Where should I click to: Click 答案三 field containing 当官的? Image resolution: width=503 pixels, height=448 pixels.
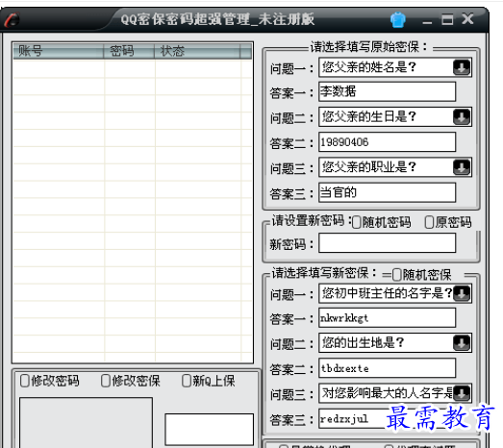387,192
